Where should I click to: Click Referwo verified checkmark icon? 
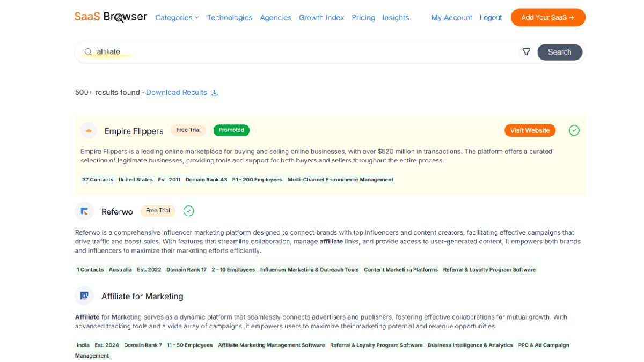coord(188,211)
